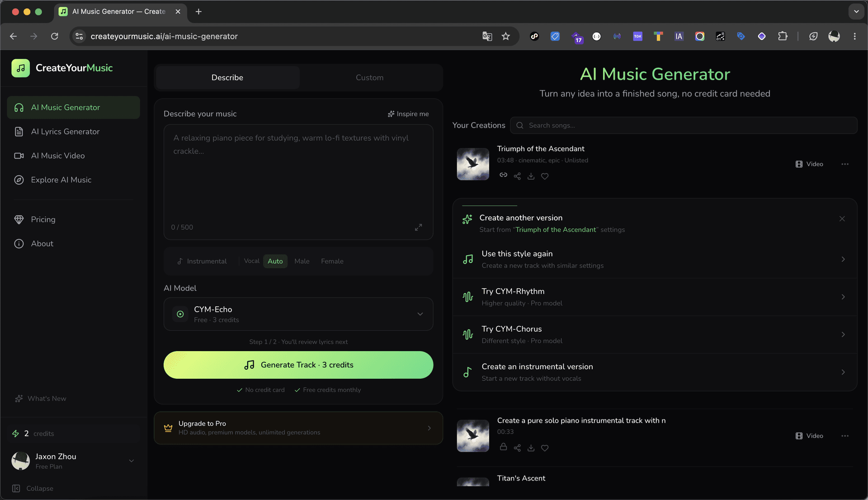Click the Inspire me button

408,114
